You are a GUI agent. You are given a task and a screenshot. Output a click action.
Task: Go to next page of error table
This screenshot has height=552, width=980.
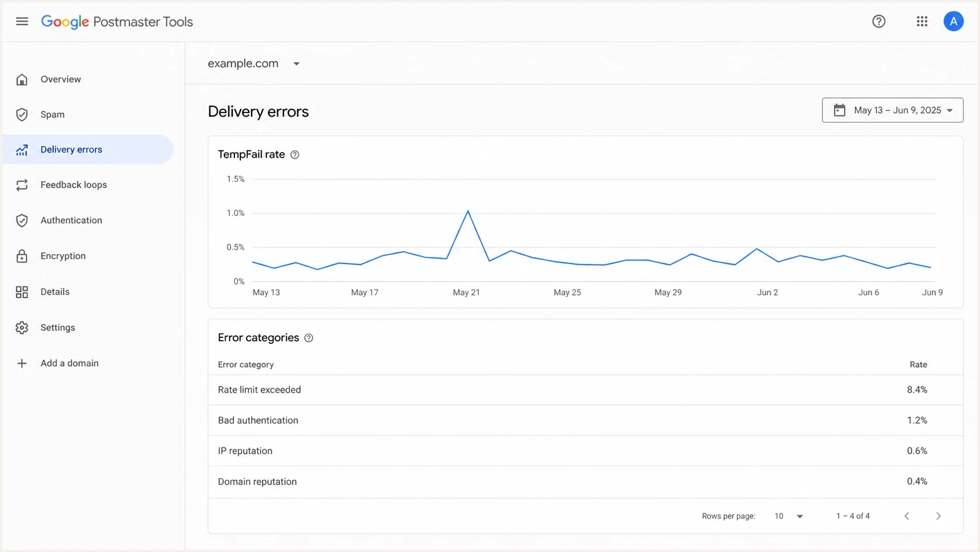pyautogui.click(x=938, y=516)
